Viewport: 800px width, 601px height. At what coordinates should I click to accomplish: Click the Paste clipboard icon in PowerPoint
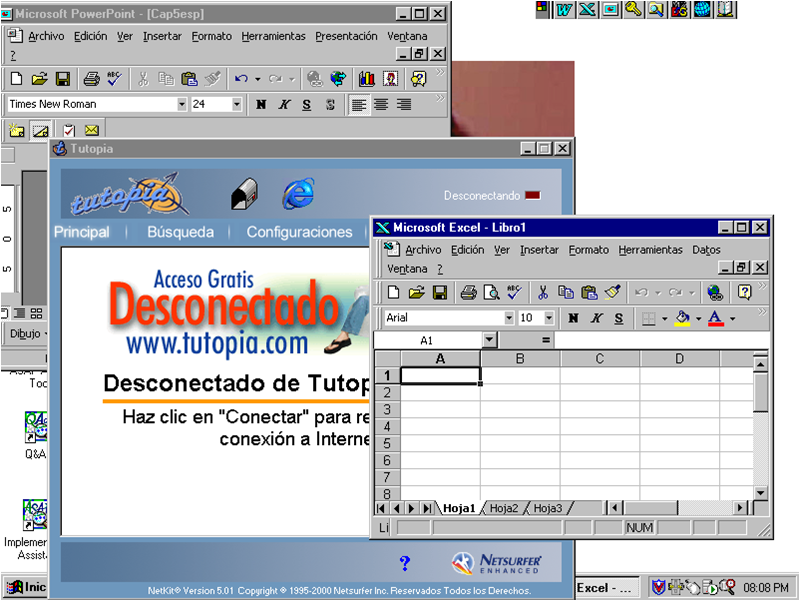click(x=189, y=79)
